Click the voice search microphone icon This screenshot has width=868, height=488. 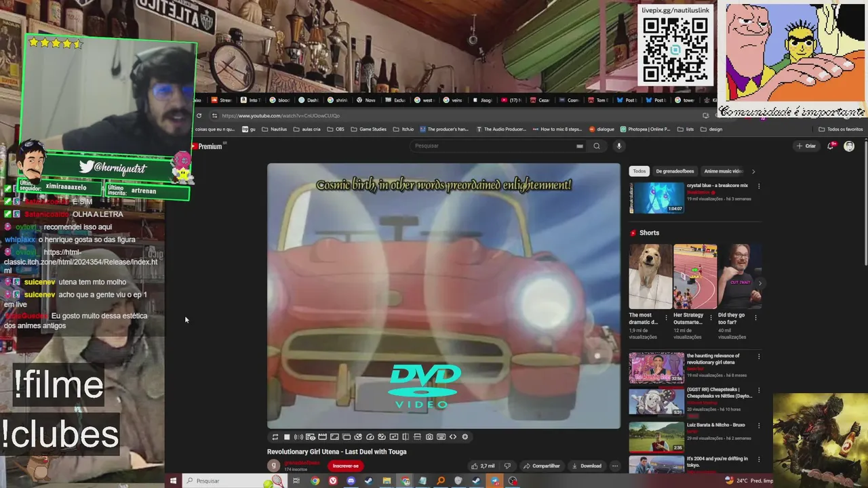click(618, 146)
